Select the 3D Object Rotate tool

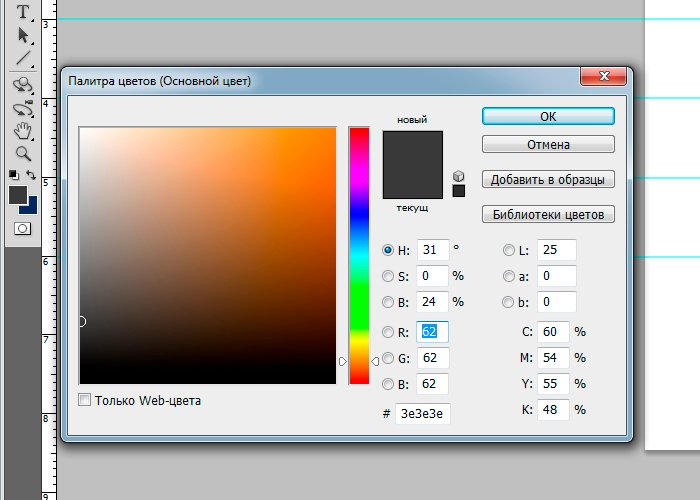(x=23, y=86)
